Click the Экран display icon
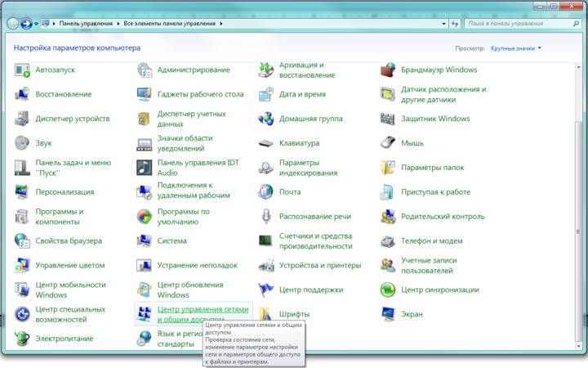This screenshot has width=588, height=368. point(388,314)
